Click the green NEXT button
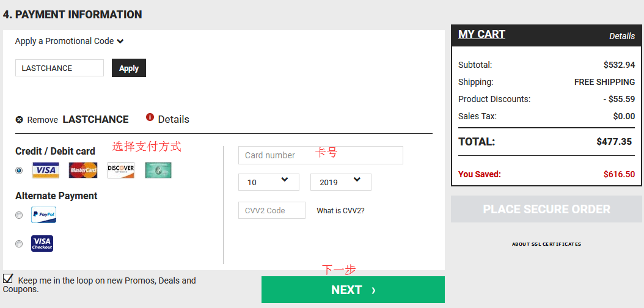The height and width of the screenshot is (308, 644). pyautogui.click(x=353, y=290)
